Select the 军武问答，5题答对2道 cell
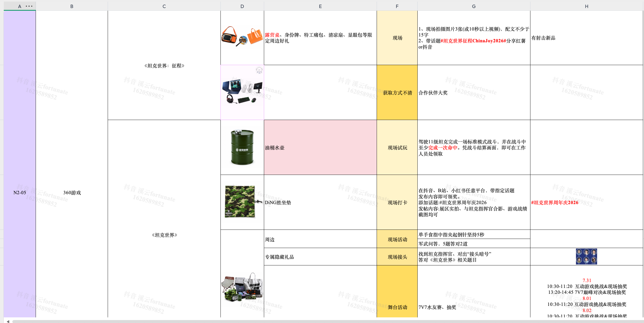Image resolution: width=644 pixels, height=323 pixels. [474, 243]
